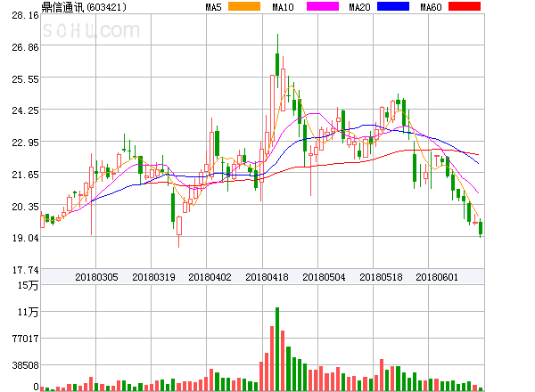This screenshot has height=392, width=535.
Task: Click the 15万 volume axis label
Action: 28,285
